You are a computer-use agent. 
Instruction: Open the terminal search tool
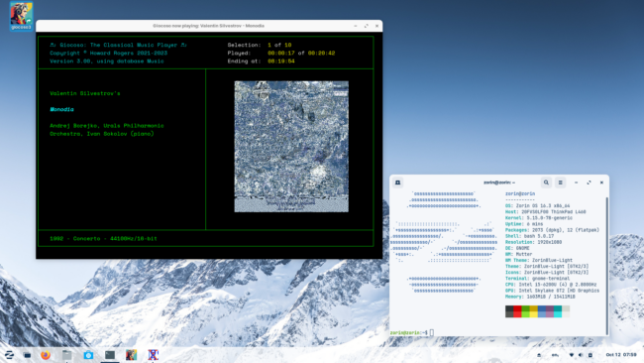[546, 182]
